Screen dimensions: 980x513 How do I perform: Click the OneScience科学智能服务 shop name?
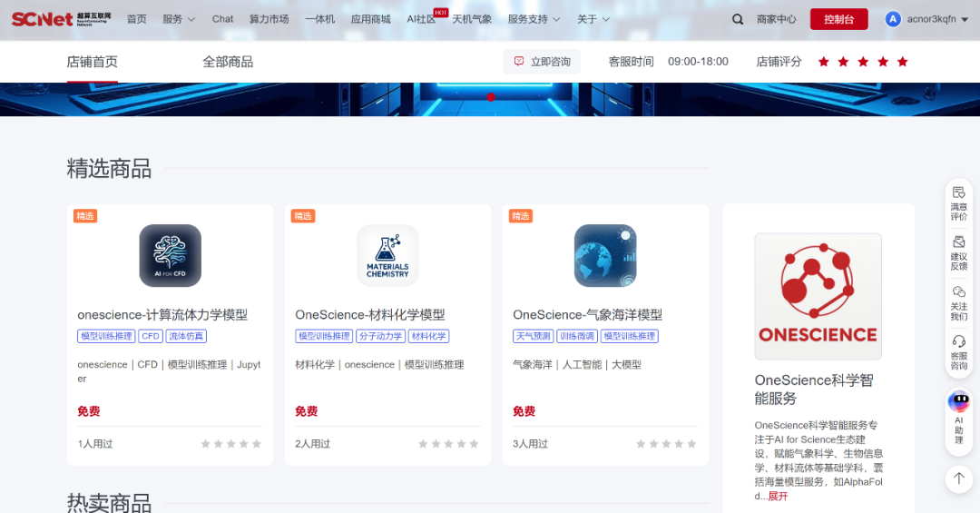click(x=814, y=390)
